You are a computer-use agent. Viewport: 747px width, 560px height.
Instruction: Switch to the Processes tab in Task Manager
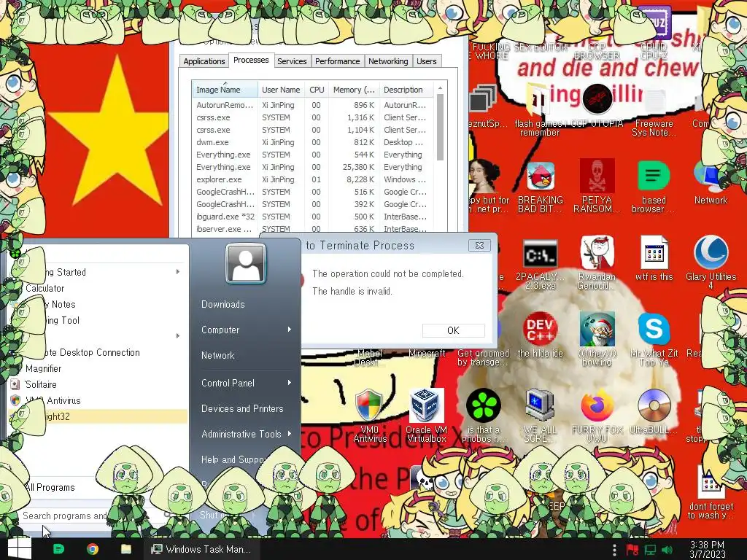pyautogui.click(x=251, y=60)
